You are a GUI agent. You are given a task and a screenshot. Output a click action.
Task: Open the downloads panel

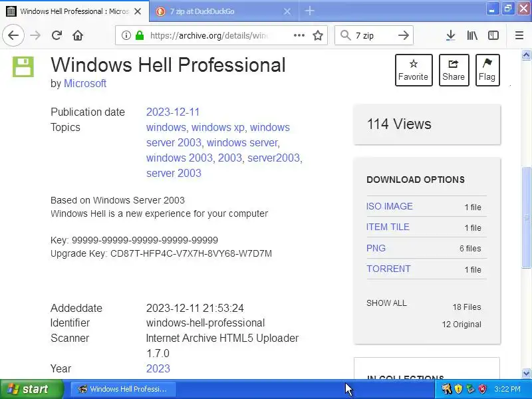451,35
